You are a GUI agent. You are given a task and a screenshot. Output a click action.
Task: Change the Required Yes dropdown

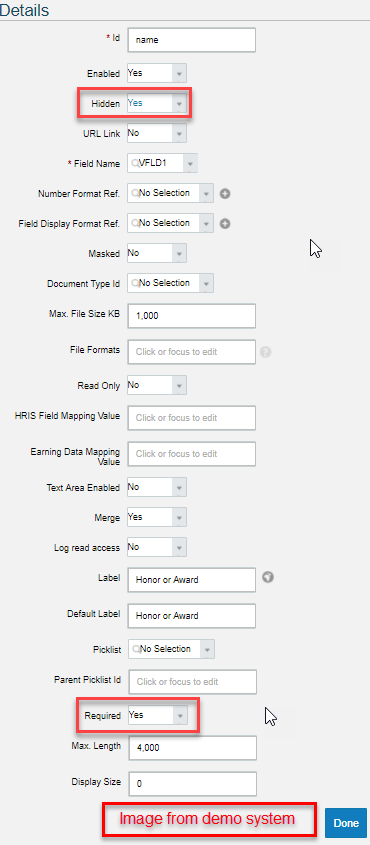coord(158,716)
